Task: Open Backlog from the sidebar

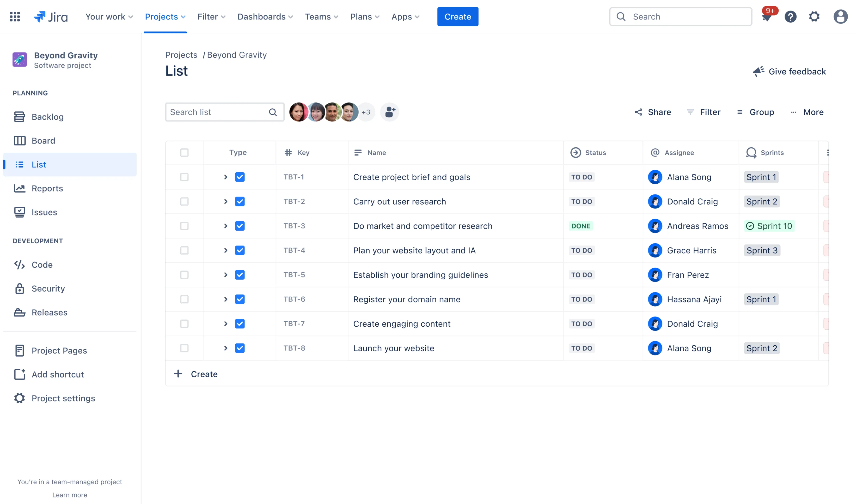Action: coord(47,117)
